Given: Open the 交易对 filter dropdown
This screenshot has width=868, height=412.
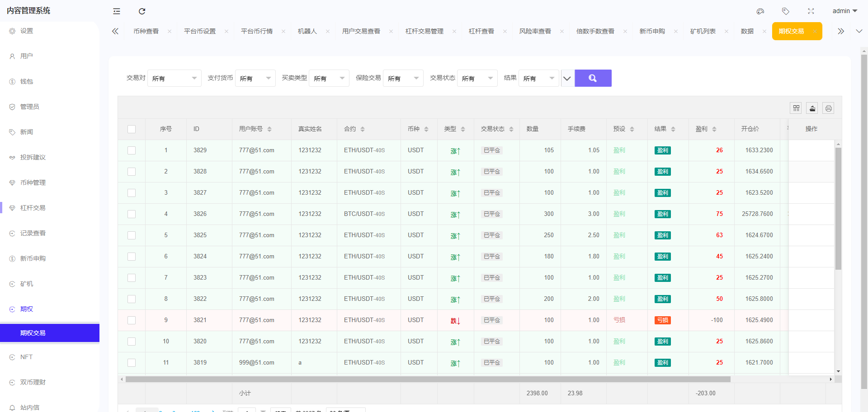Looking at the screenshot, I should [x=175, y=78].
